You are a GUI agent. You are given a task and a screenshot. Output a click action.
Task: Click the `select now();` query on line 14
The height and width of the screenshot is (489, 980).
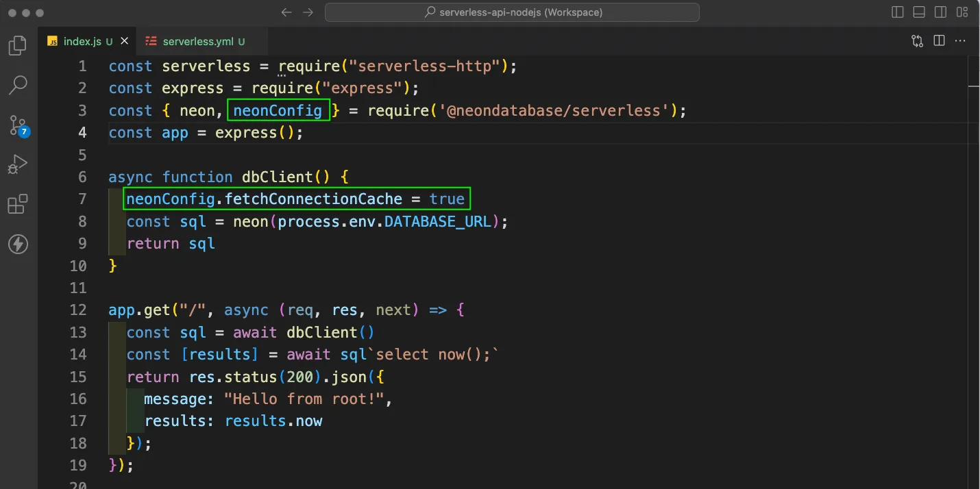pos(434,355)
